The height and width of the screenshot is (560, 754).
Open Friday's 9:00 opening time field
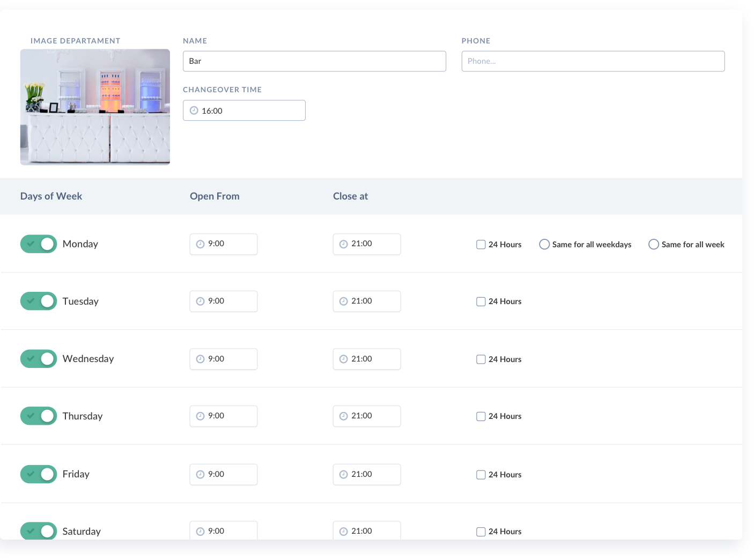(x=224, y=475)
